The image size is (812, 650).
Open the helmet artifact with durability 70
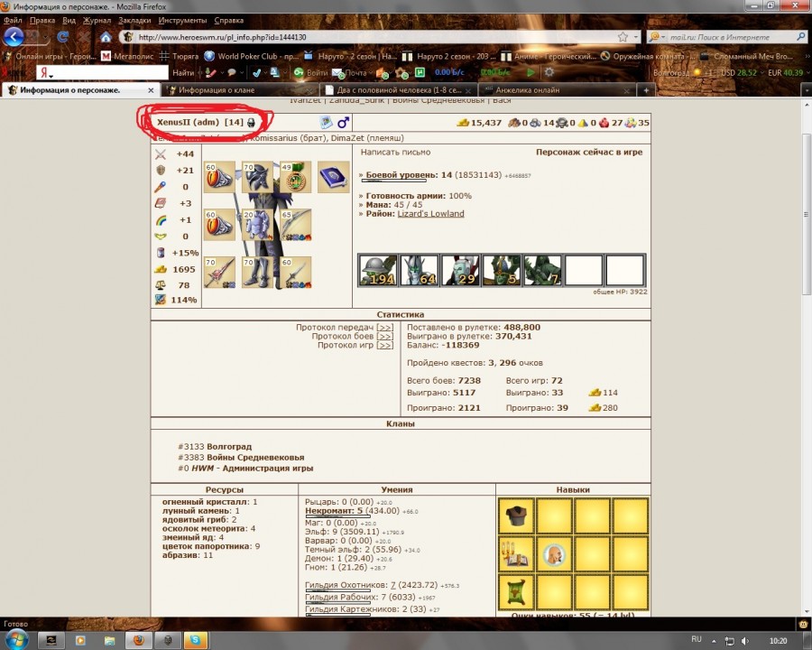pos(257,177)
